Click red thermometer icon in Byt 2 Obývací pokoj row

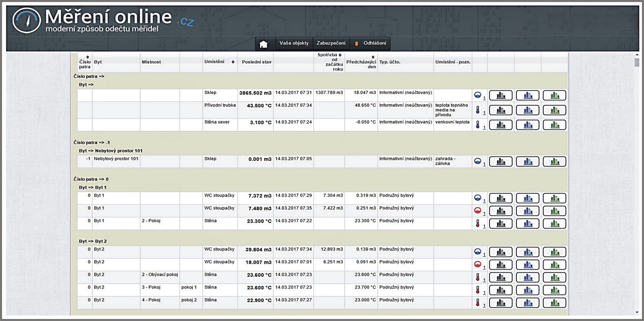(x=478, y=277)
